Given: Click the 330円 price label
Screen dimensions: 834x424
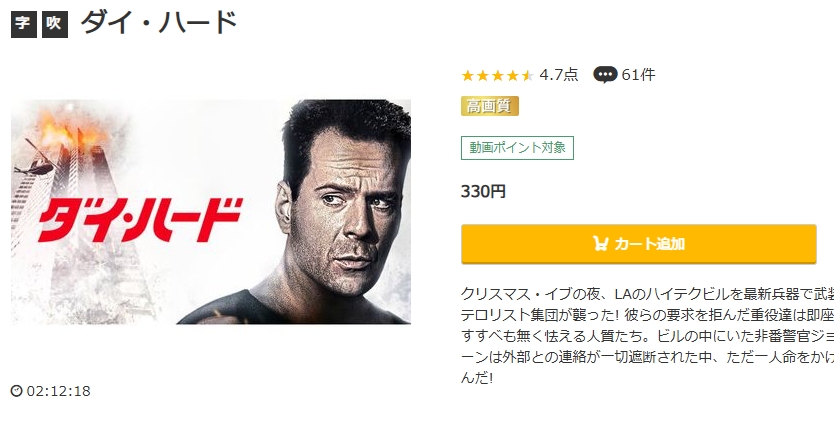Looking at the screenshot, I should pos(483,192).
